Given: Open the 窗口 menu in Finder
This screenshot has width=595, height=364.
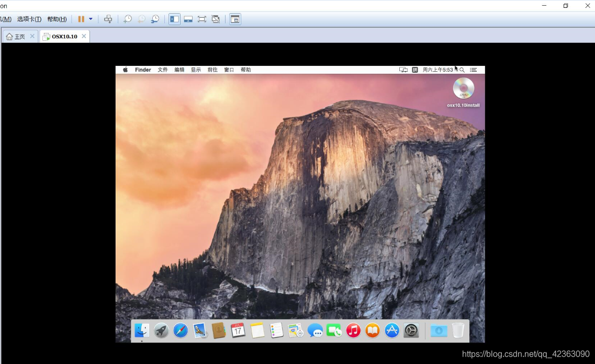Looking at the screenshot, I should (229, 70).
